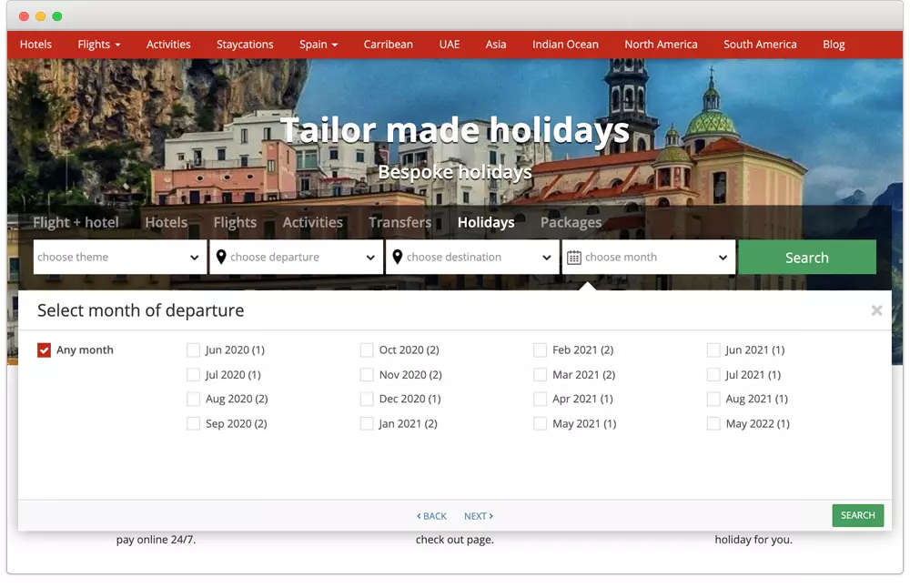This screenshot has height=588, width=910.
Task: Select Staycations in the navigation bar
Action: click(245, 44)
